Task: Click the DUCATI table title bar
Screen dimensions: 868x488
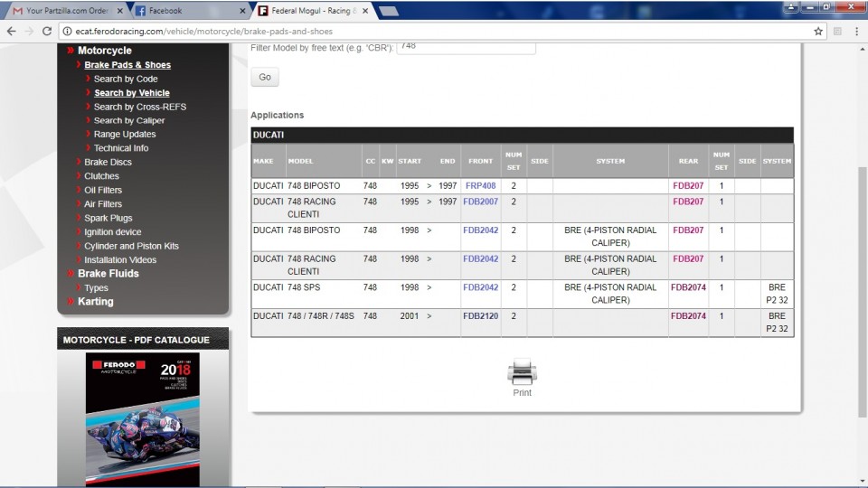Action: point(522,135)
